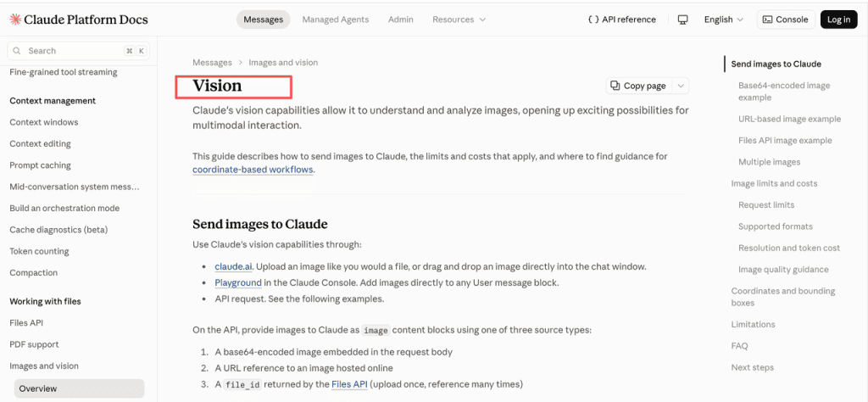This screenshot has height=402, width=868.
Task: Open Mid-conversation system messages sidebar item
Action: click(75, 187)
